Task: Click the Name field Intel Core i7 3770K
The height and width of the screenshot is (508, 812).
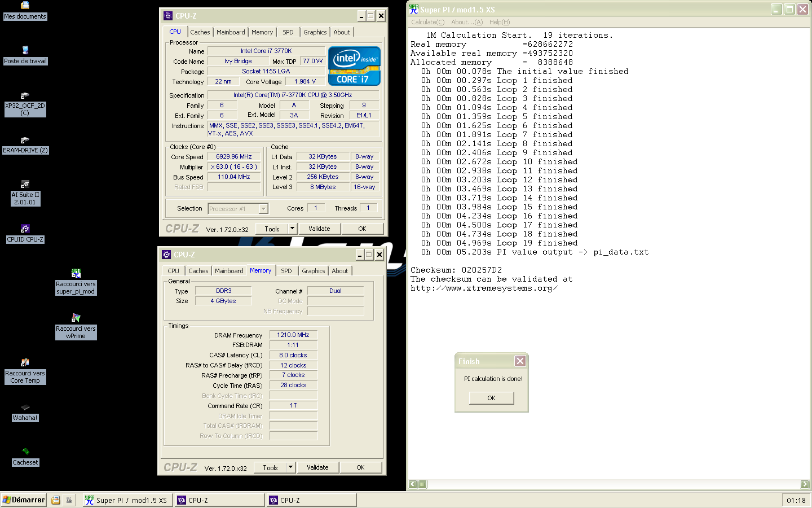Action: (x=266, y=51)
